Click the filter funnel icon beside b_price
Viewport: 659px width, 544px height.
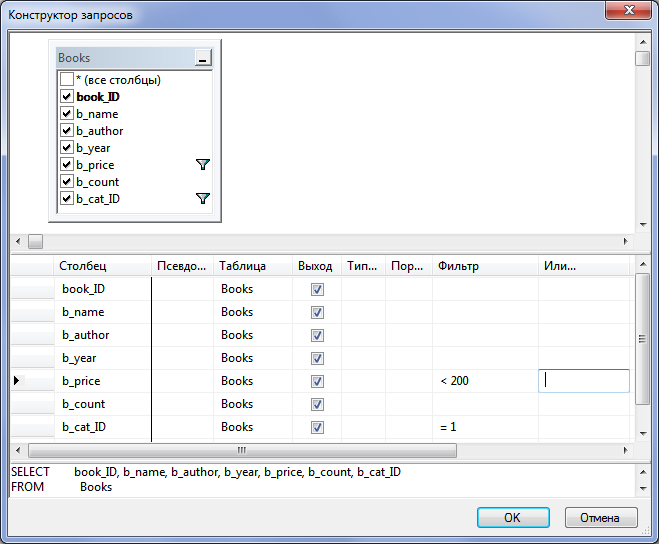pyautogui.click(x=203, y=164)
